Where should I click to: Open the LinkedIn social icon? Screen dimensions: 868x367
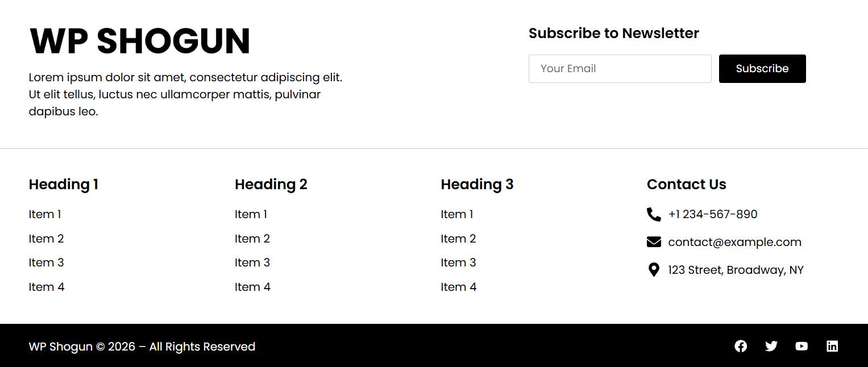click(832, 346)
